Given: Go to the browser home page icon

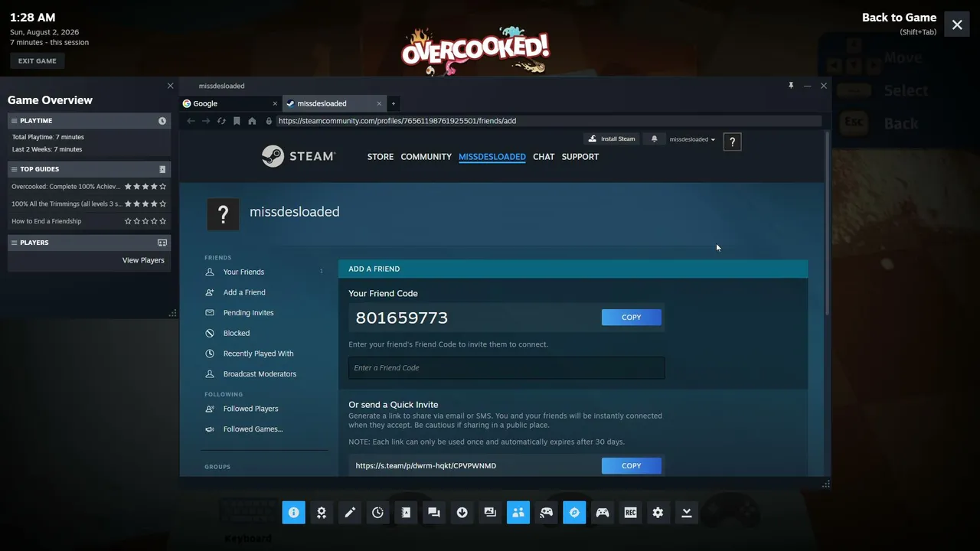Looking at the screenshot, I should click(x=252, y=121).
